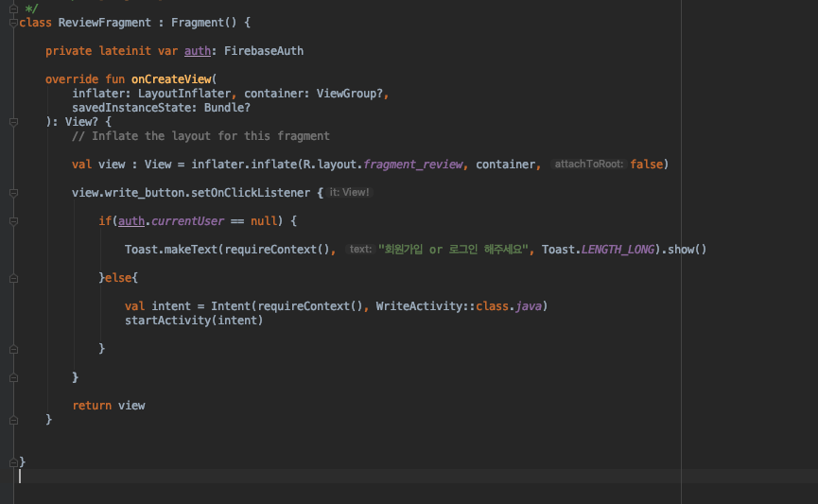Image resolution: width=818 pixels, height=504 pixels.
Task: Click fold end marker below 'return view'
Action: coord(13,420)
